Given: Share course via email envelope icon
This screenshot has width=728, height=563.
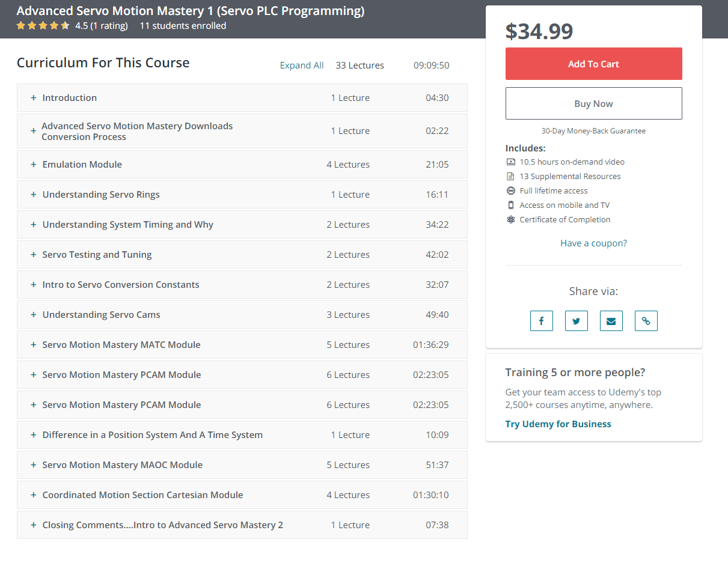Looking at the screenshot, I should [x=611, y=321].
